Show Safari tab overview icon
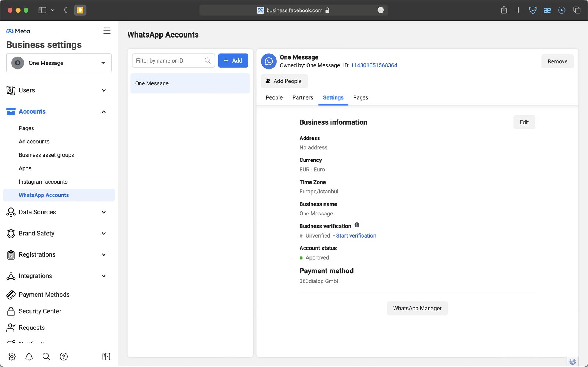 (x=577, y=10)
